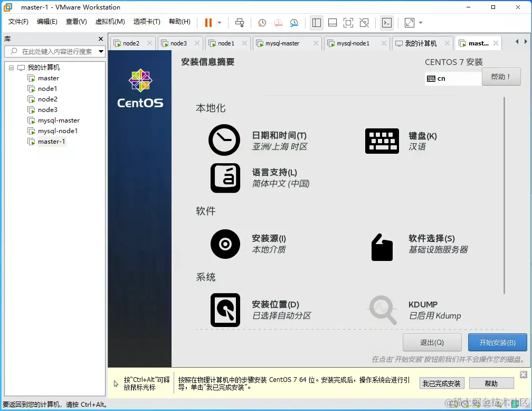Select master-1 in the library tree
The image size is (532, 411).
51,141
